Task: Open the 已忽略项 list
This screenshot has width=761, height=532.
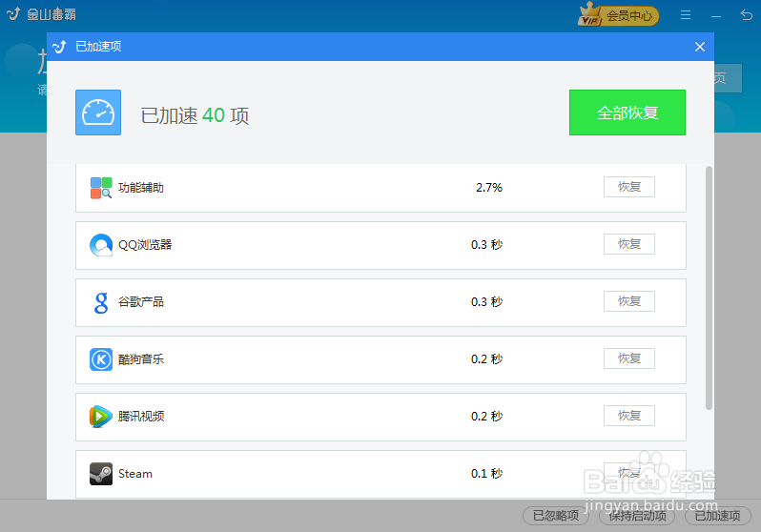Action: [x=556, y=516]
